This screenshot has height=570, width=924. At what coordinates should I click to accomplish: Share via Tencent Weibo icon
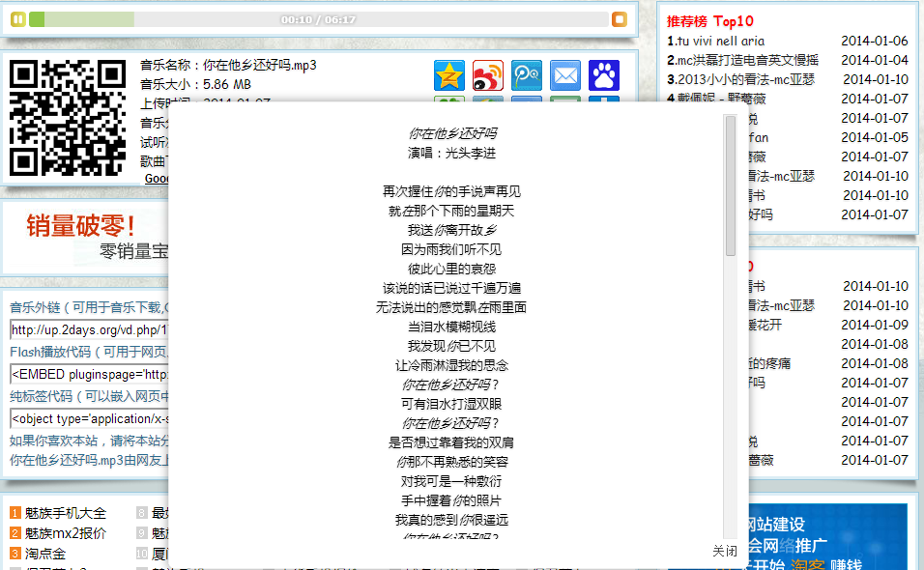pyautogui.click(x=527, y=75)
